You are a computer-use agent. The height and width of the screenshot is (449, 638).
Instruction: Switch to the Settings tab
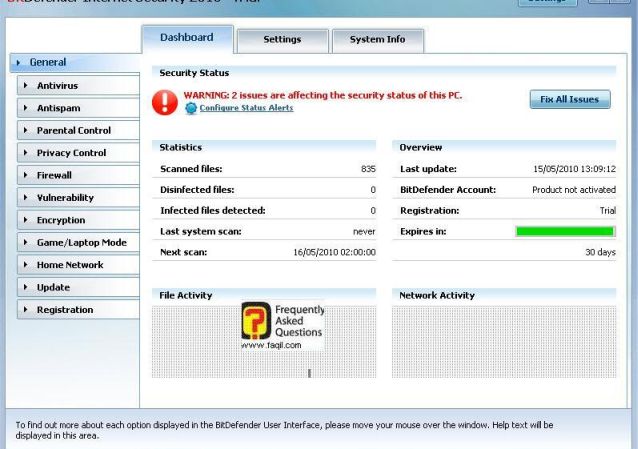[x=282, y=40]
